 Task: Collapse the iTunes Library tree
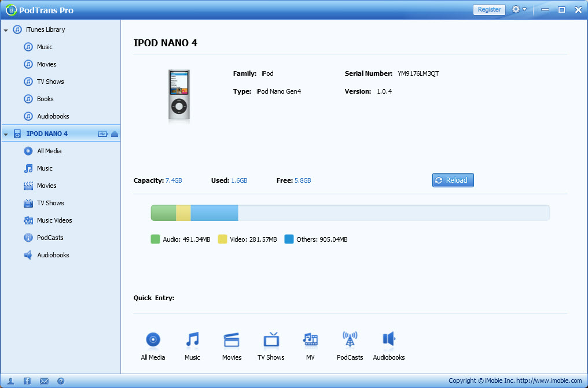6,30
